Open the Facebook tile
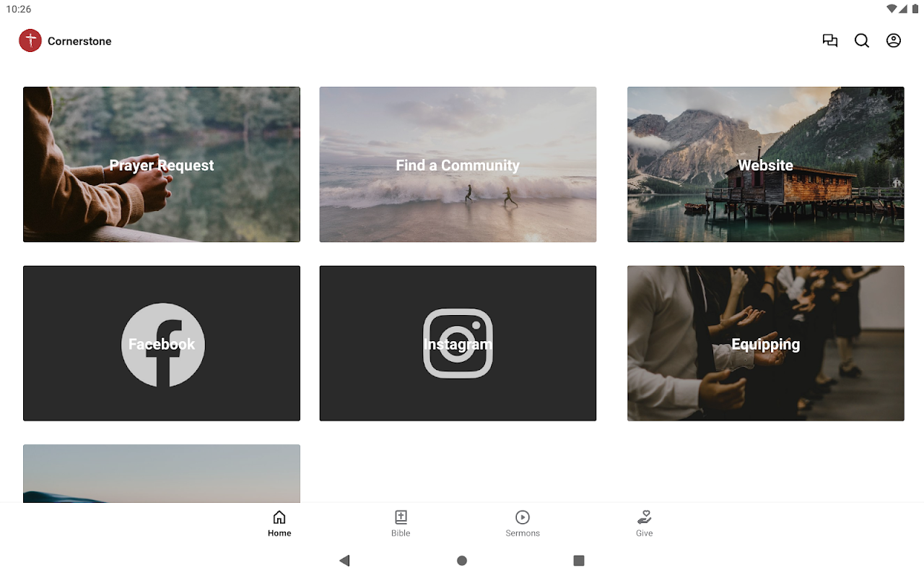 coord(162,343)
